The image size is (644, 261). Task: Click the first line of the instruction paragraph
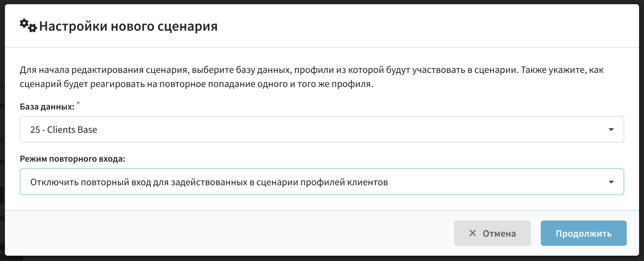click(311, 70)
